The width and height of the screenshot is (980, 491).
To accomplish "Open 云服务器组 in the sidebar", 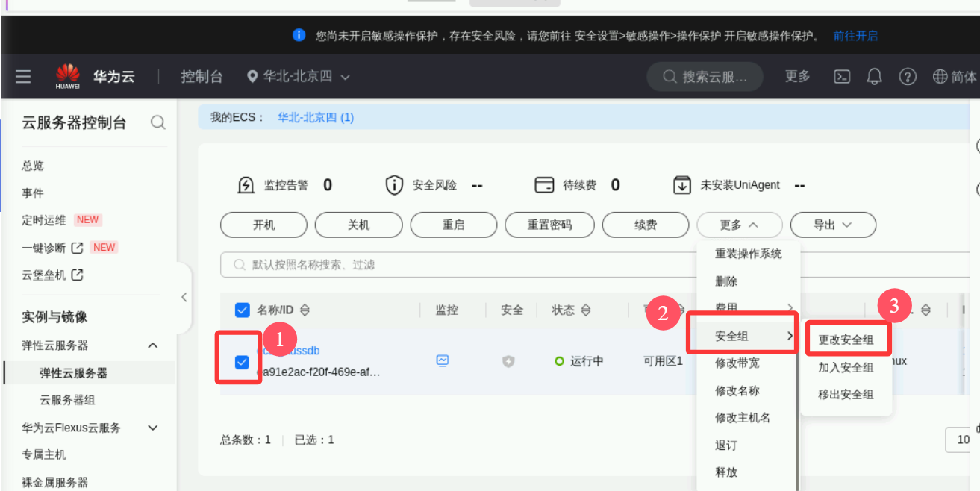I will tap(67, 400).
